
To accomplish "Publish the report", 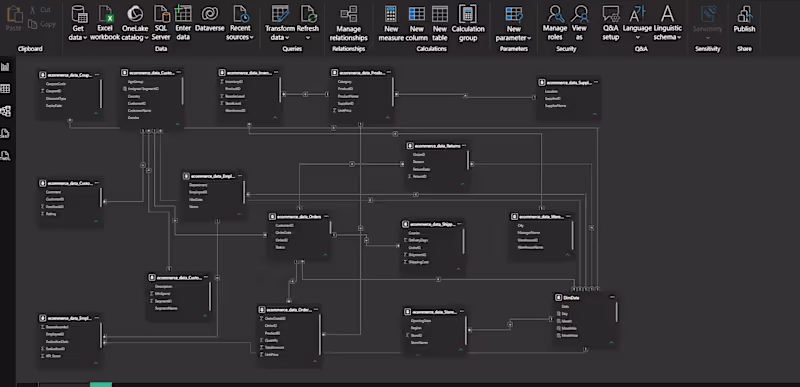I will point(744,19).
